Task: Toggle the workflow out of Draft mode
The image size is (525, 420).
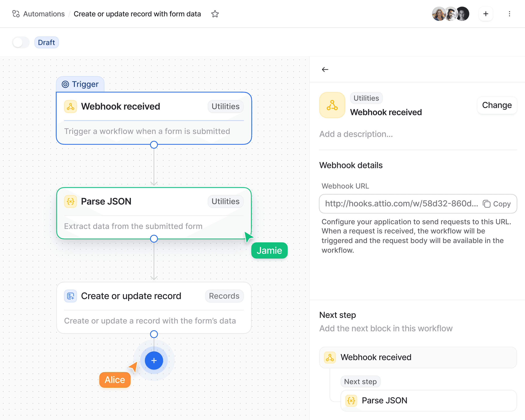Action: pyautogui.click(x=21, y=42)
